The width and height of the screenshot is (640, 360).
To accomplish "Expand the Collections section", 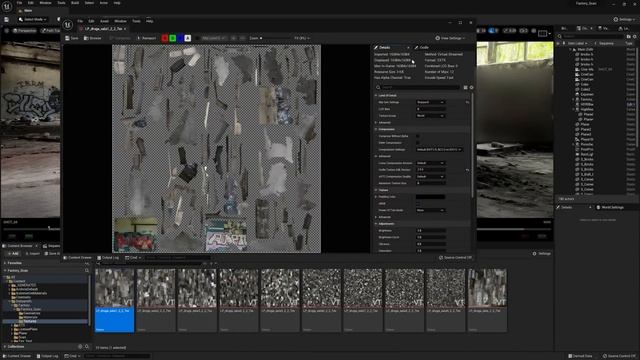I will point(5,347).
